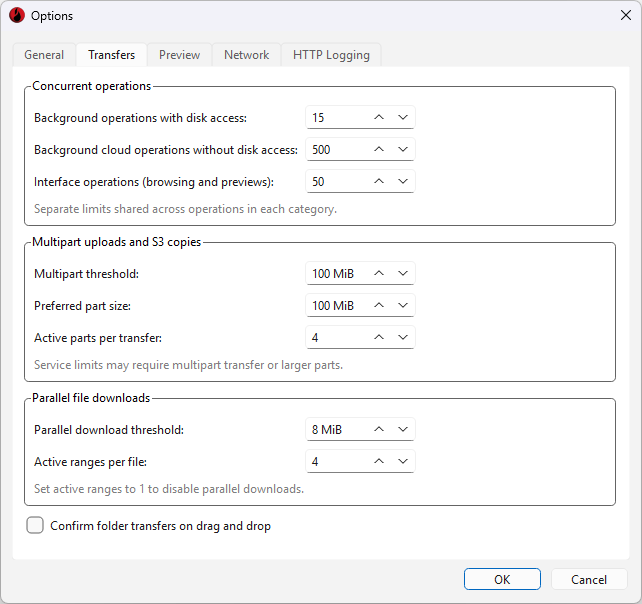Click the 'Concurrent operations' group heading
Screen dimensions: 642x604
click(x=92, y=86)
